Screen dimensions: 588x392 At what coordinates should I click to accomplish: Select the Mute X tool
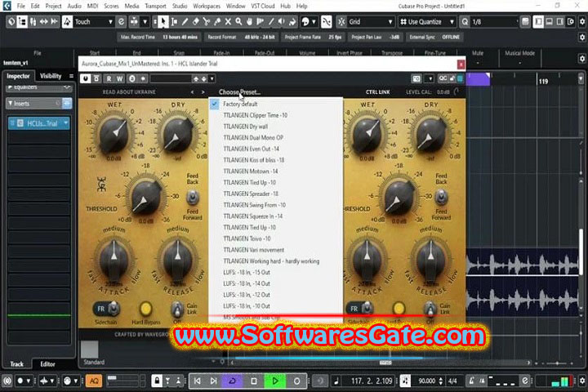coord(228,22)
